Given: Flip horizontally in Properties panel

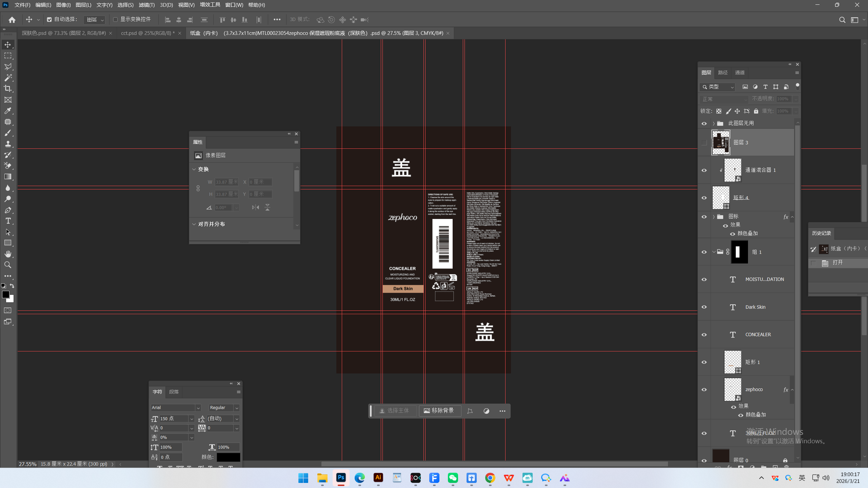Looking at the screenshot, I should [x=255, y=207].
